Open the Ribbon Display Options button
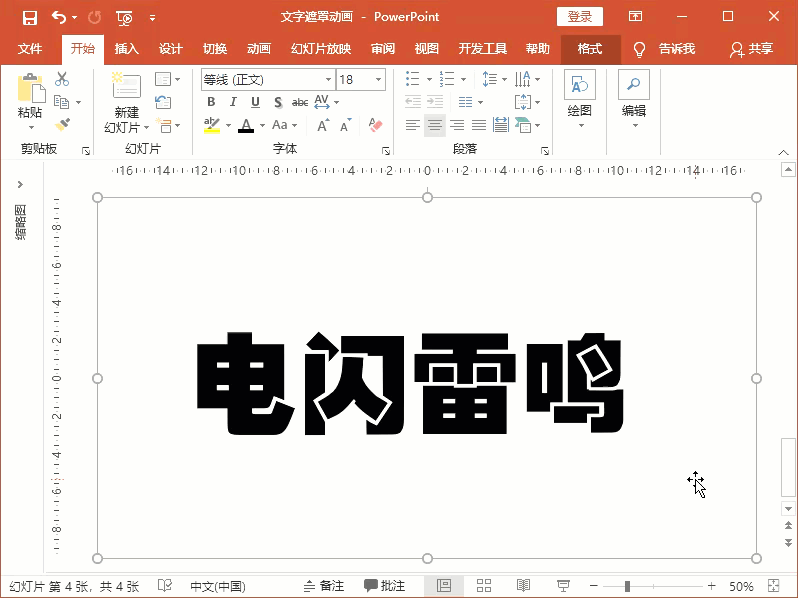798x598 pixels. click(x=635, y=16)
